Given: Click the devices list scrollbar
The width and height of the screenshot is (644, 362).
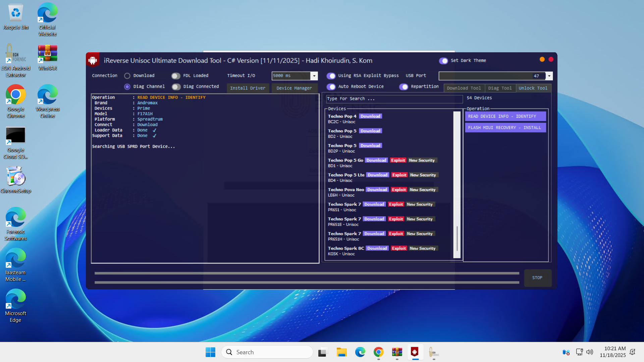Looking at the screenshot, I should pos(457,238).
